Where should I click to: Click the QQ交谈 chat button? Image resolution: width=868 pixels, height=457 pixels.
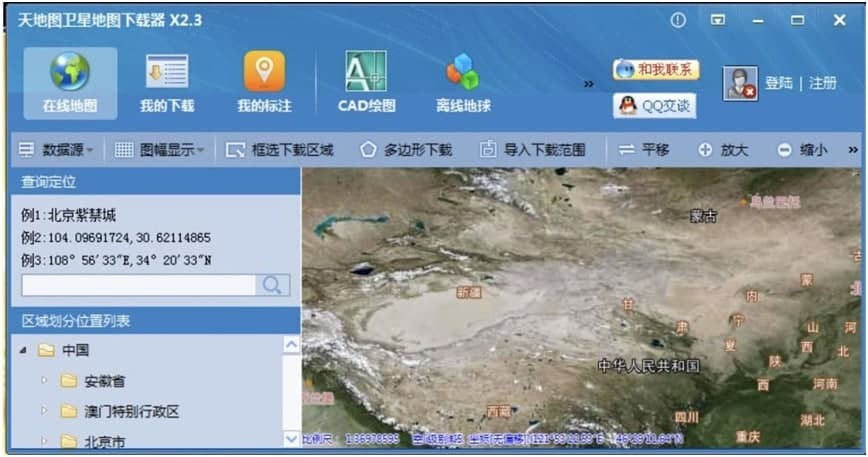654,105
